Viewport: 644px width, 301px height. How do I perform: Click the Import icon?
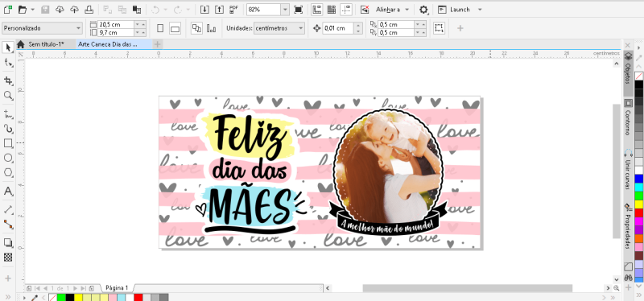(204, 9)
